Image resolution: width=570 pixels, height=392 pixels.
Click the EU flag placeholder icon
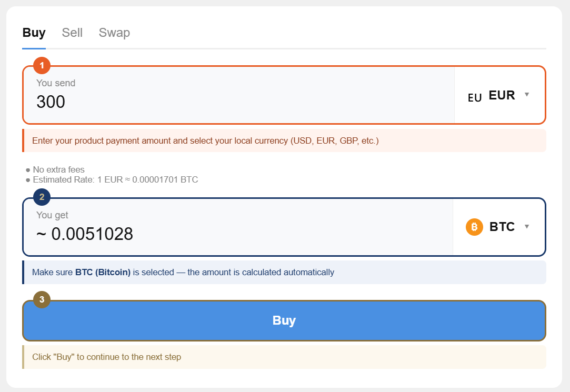pos(475,98)
